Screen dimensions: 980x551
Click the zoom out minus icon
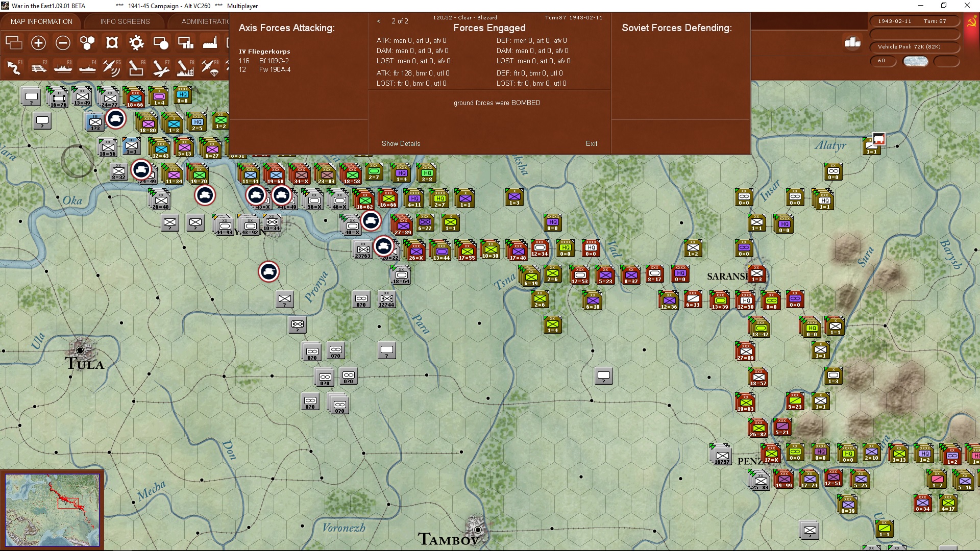point(63,43)
